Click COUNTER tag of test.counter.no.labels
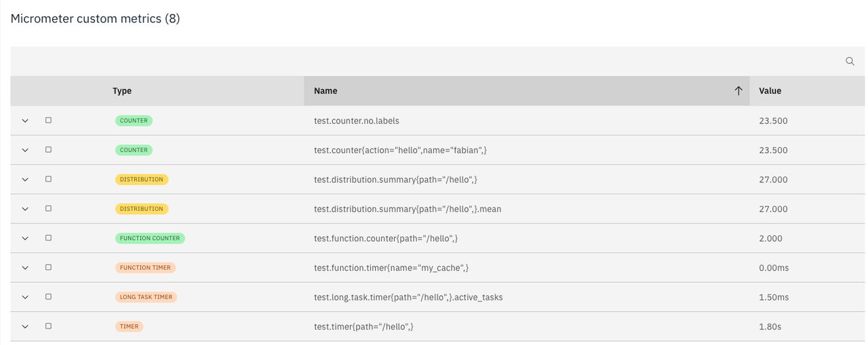The height and width of the screenshot is (345, 868). (134, 121)
